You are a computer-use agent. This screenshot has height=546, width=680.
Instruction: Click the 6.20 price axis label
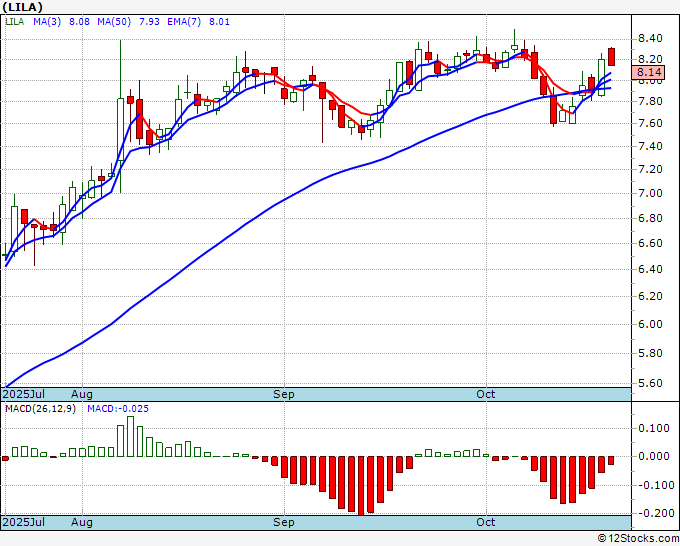click(650, 296)
